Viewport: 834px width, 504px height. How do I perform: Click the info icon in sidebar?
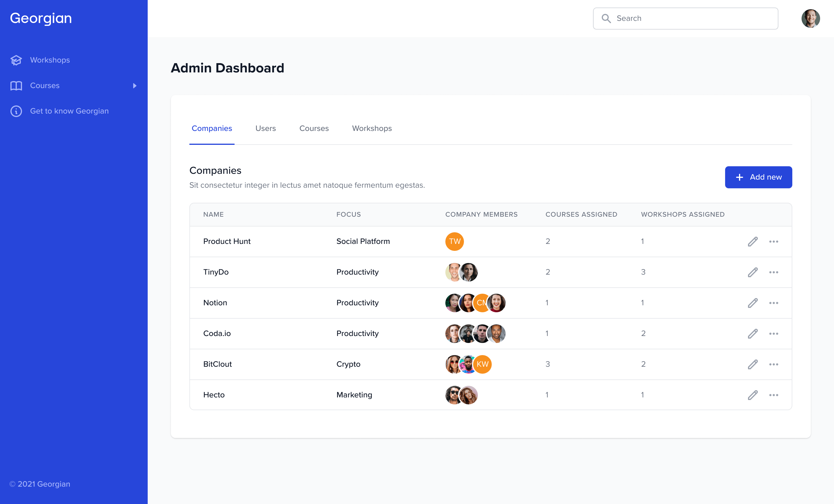(x=16, y=111)
